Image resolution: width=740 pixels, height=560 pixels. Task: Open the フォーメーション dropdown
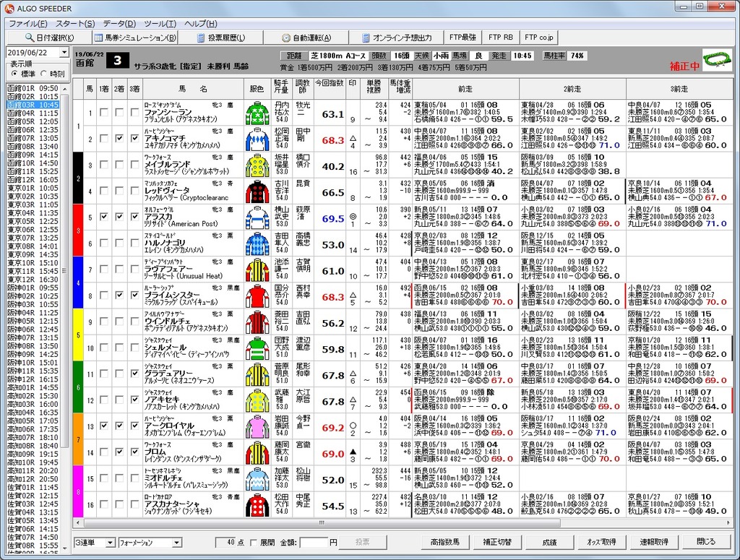click(x=176, y=543)
